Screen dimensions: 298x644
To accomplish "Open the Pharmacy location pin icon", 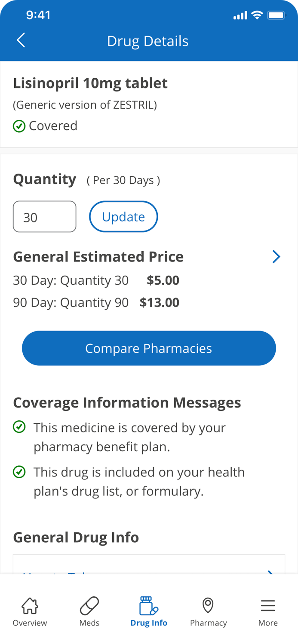I will 208,605.
